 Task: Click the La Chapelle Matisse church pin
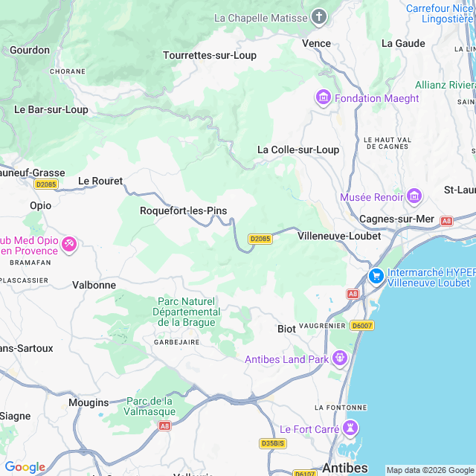[319, 17]
